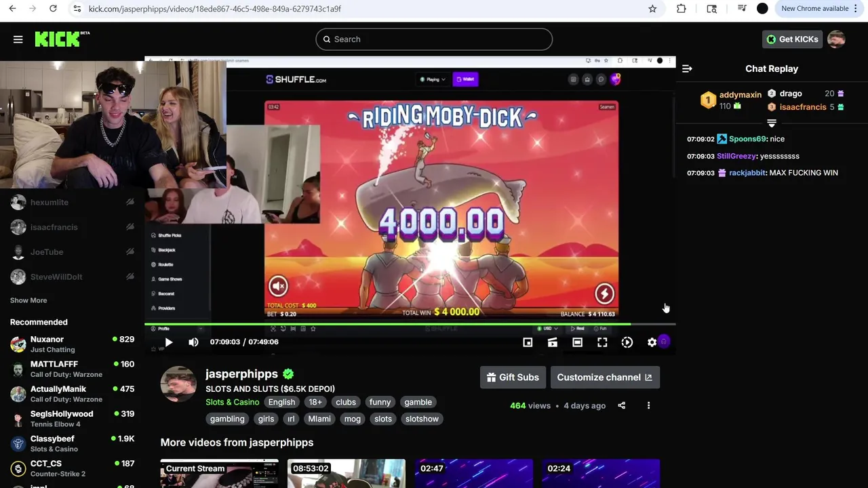Open the Current Stream video thumbnail
Screen dimensions: 868x488
(219, 474)
